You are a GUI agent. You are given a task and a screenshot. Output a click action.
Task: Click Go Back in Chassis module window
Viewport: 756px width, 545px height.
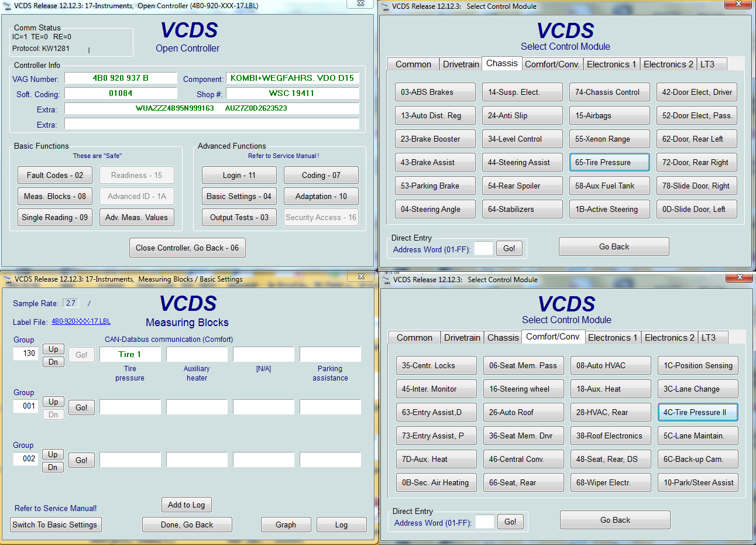pos(614,246)
